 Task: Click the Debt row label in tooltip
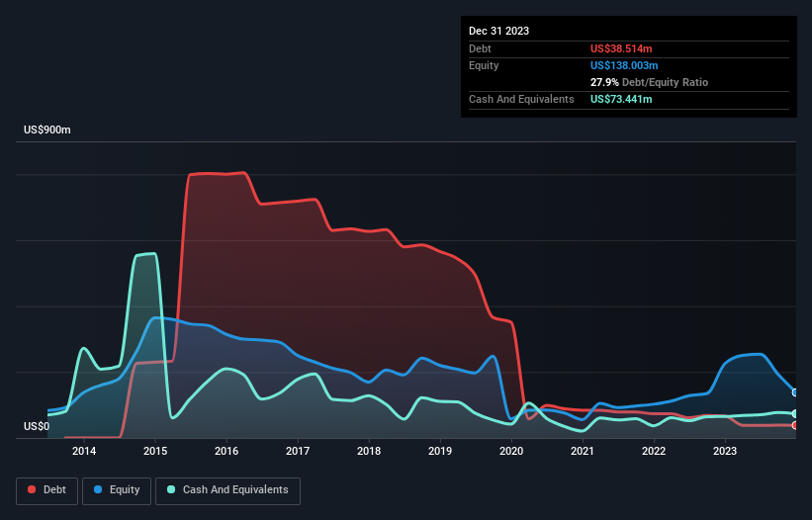click(x=480, y=48)
